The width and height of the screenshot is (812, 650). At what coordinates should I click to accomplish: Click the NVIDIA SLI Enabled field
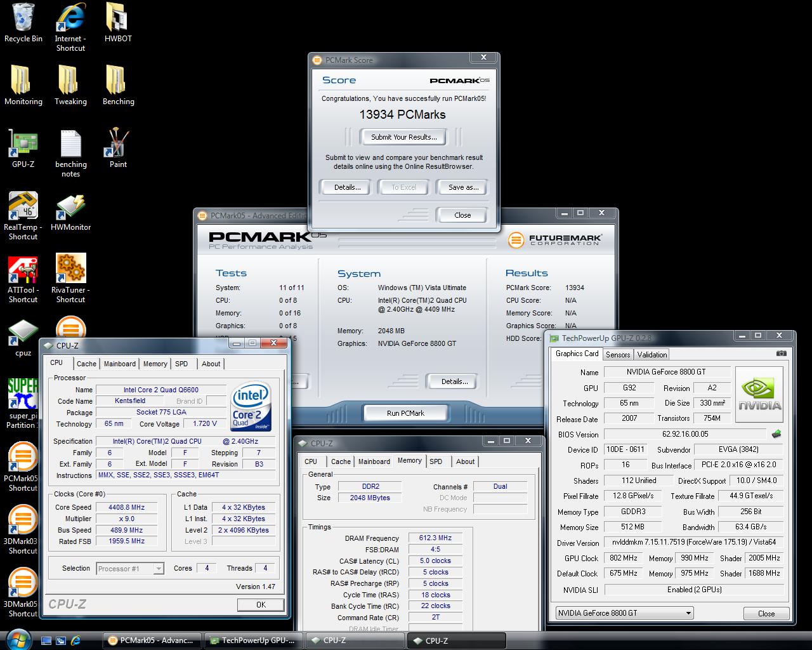pyautogui.click(x=694, y=590)
